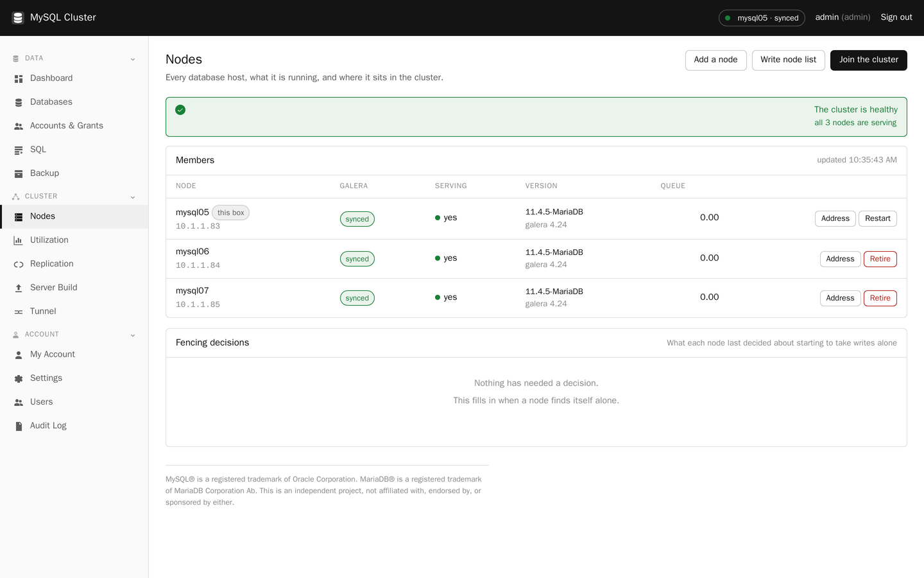
Task: Click the "updated 10:35:43 AM" timestamp
Action: 857,160
